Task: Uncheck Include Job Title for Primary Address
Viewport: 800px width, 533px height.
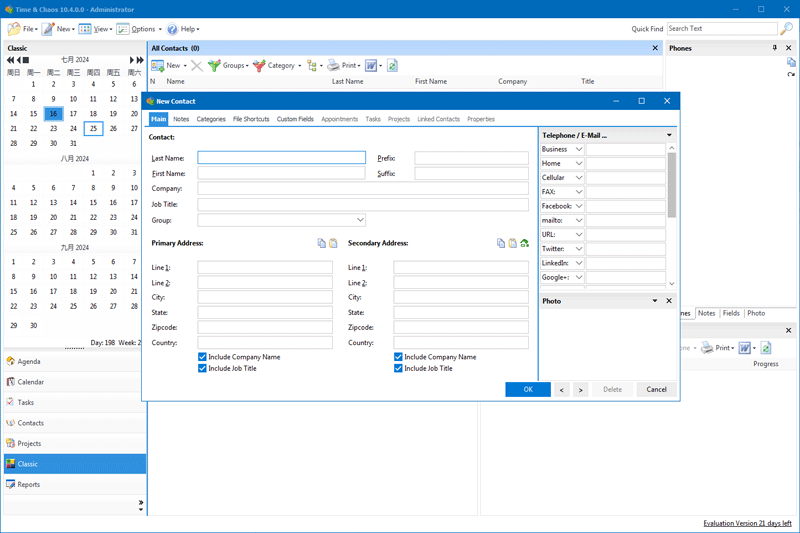Action: click(202, 368)
